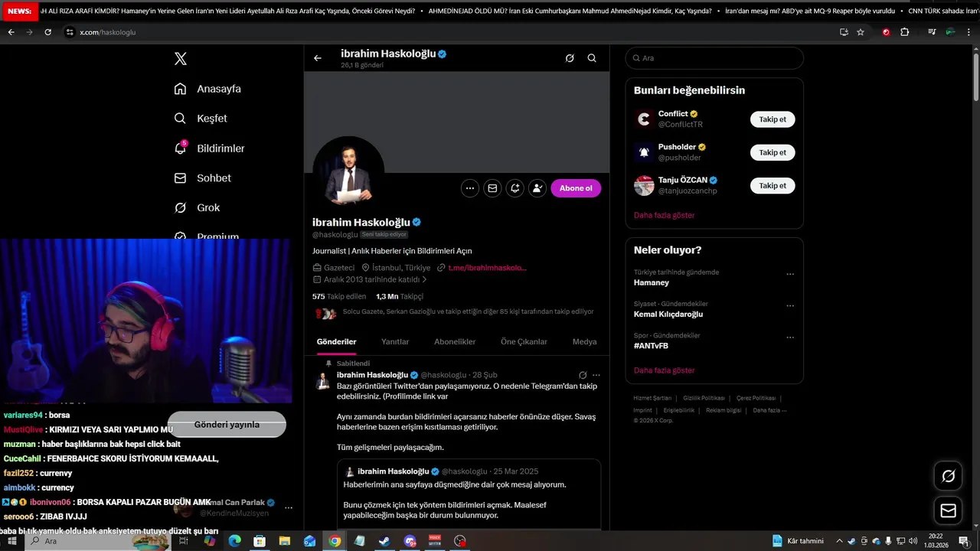Open the browser extensions puzzle icon

904,32
